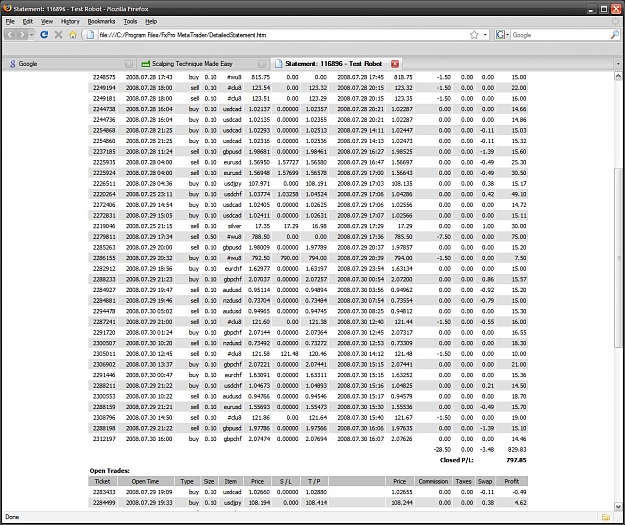This screenshot has height=525, width=625.
Task: Open the File menu
Action: [10, 22]
